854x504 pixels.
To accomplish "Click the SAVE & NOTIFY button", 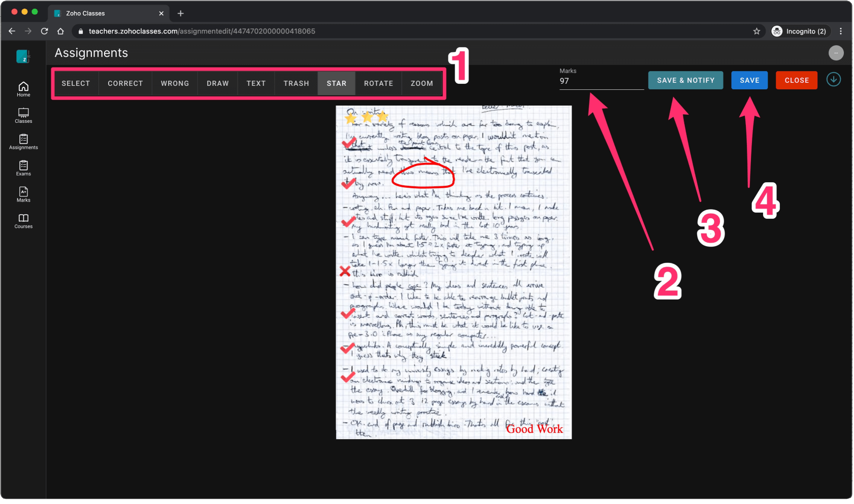I will pos(685,80).
